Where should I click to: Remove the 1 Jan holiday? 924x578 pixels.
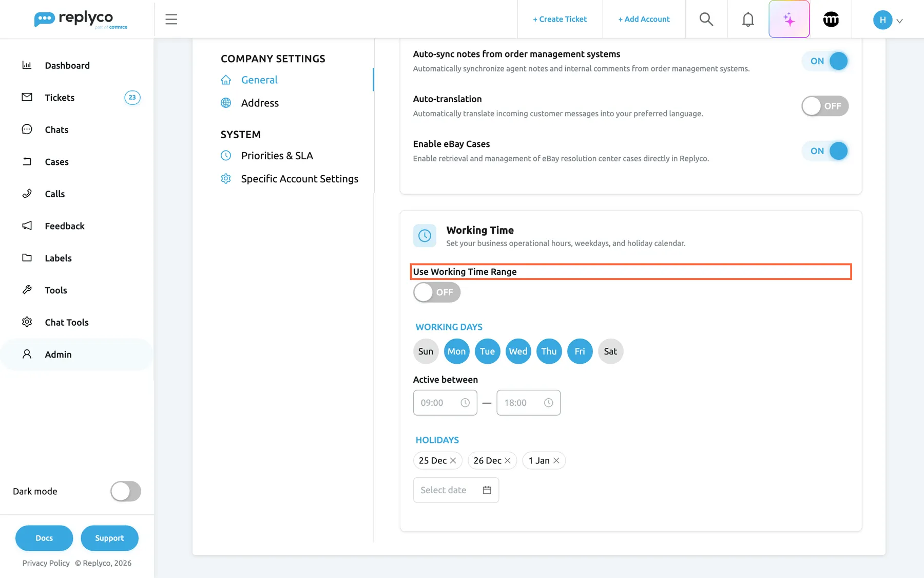556,461
